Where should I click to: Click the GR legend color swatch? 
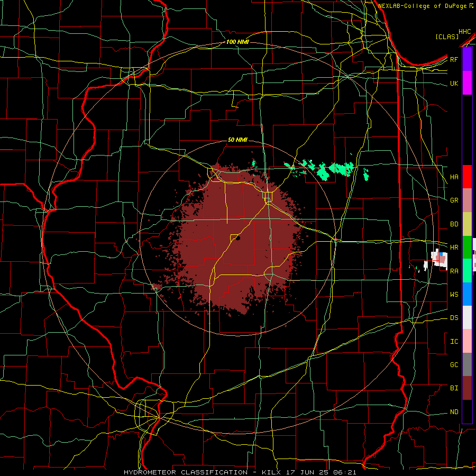tap(467, 200)
